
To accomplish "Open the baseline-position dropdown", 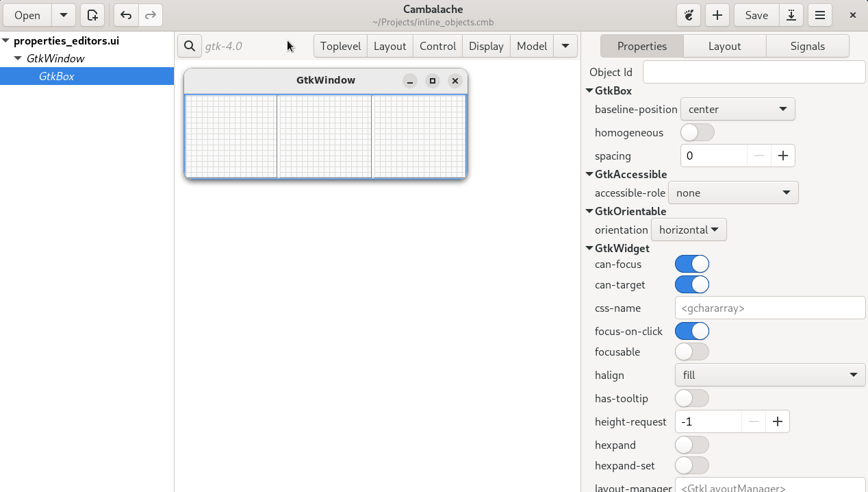I will pos(738,109).
